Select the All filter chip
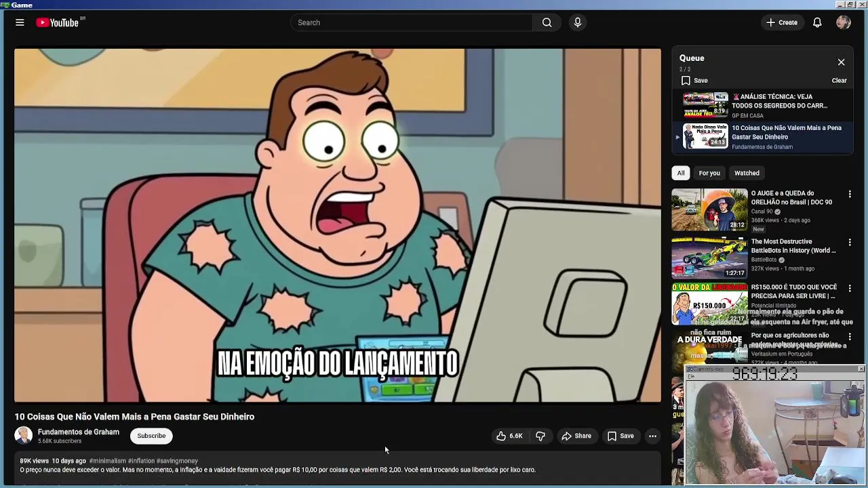 pyautogui.click(x=681, y=173)
